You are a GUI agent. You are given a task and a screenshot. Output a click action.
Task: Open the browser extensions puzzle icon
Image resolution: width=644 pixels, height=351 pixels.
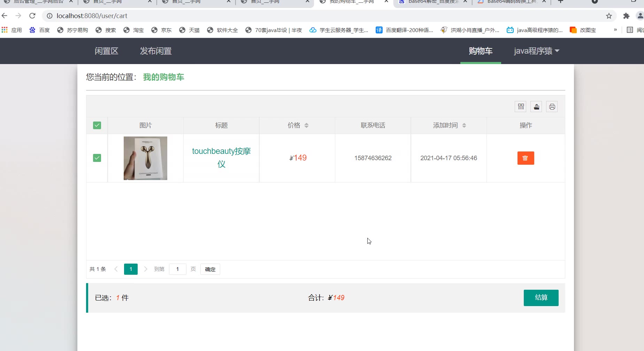626,16
